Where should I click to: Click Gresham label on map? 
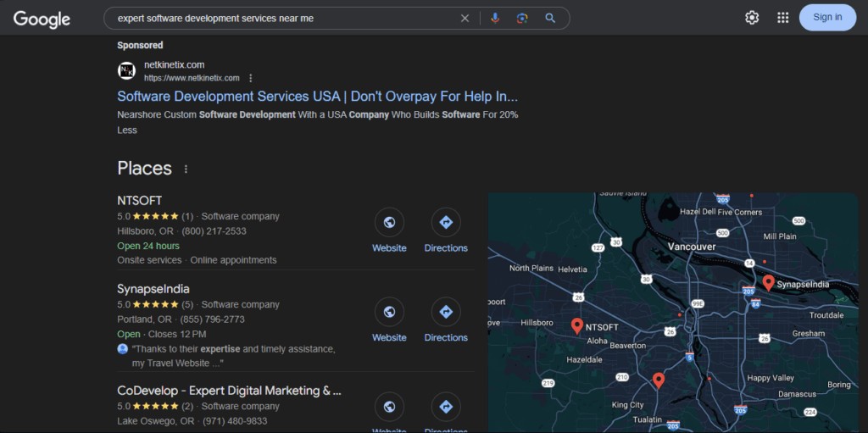click(808, 333)
